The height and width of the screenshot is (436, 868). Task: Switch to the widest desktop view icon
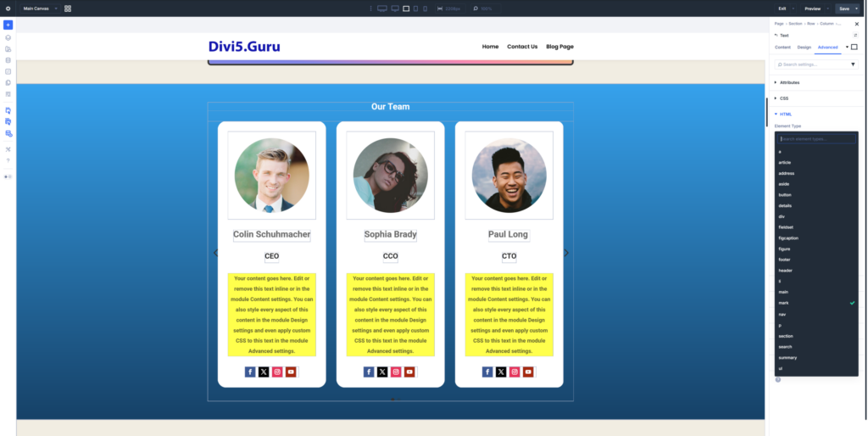point(381,8)
